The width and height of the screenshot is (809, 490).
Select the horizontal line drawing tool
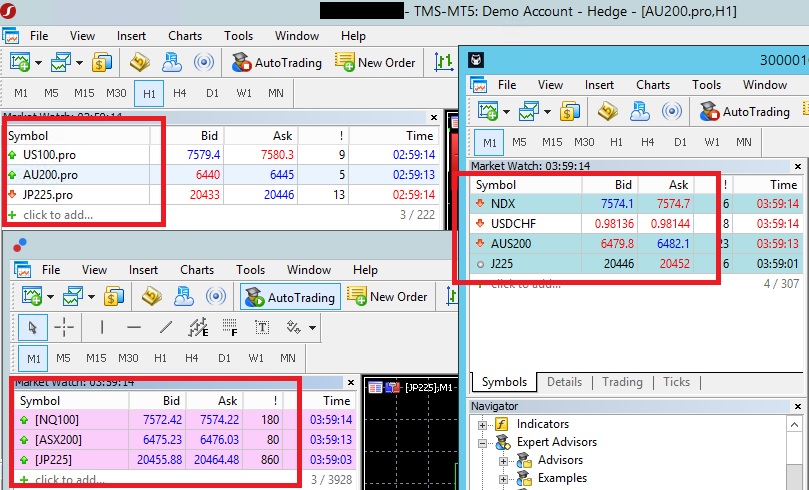pyautogui.click(x=134, y=327)
